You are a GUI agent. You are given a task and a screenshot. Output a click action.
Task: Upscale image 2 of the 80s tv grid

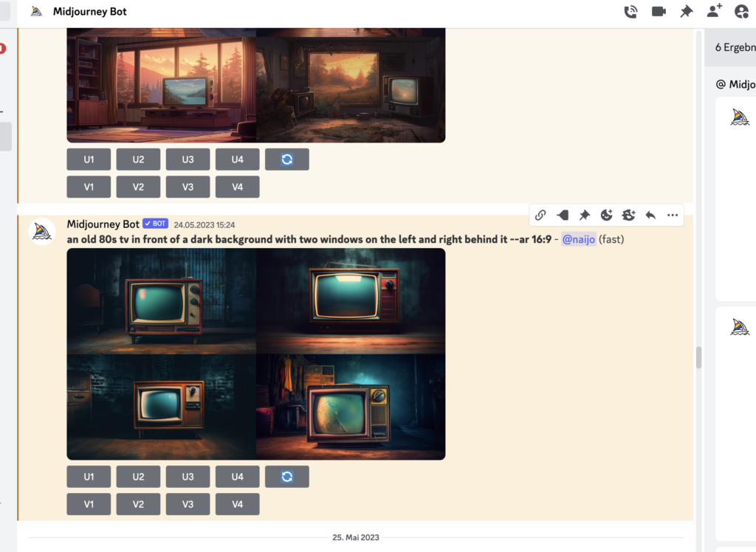coord(138,477)
